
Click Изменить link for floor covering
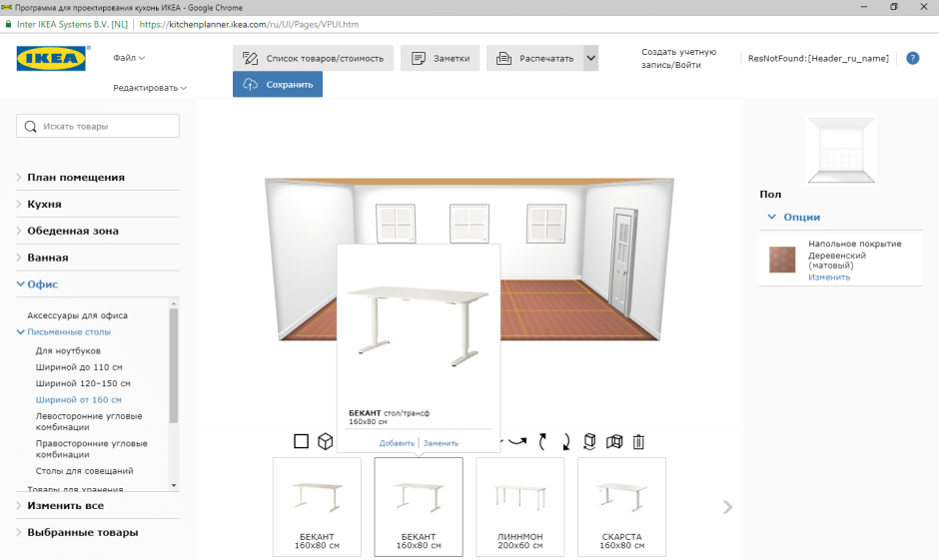pyautogui.click(x=829, y=278)
